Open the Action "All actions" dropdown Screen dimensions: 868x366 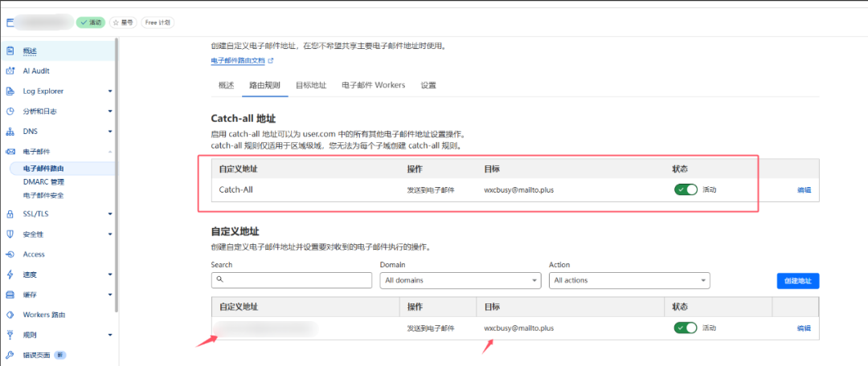pos(629,280)
